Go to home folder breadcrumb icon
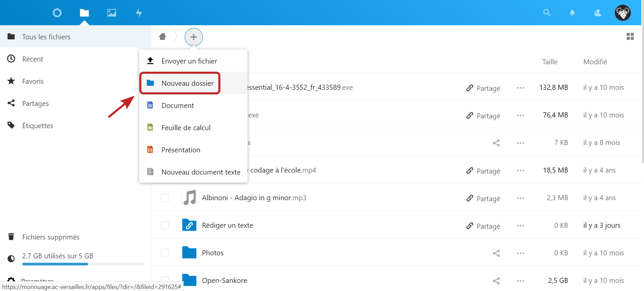The height and width of the screenshot is (291, 644). pos(162,36)
